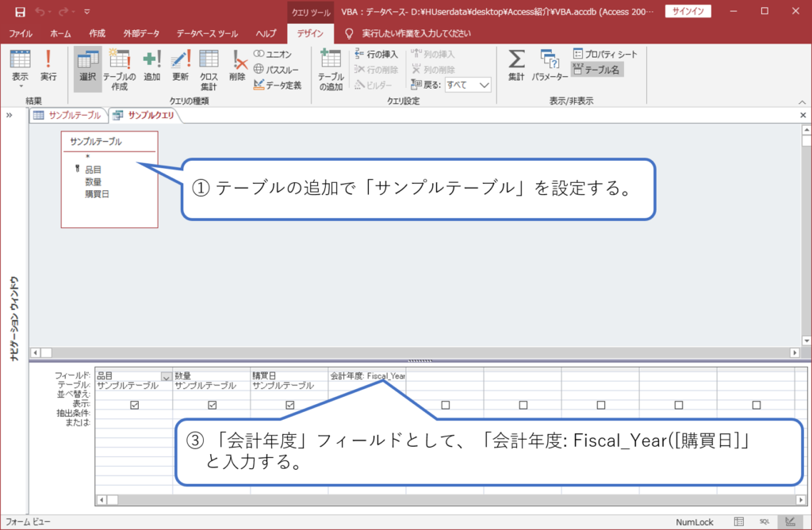
Task: Expand the navigation pane with the double chevron
Action: pyautogui.click(x=10, y=115)
